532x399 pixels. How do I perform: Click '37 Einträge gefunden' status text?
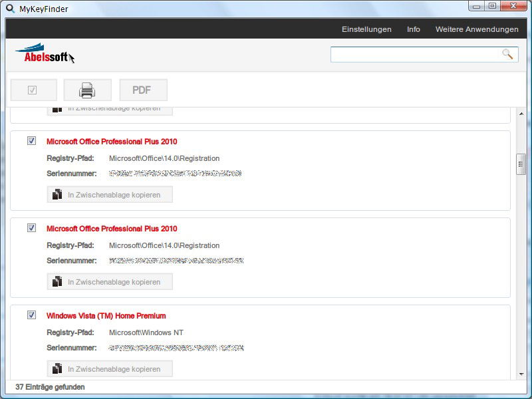coord(51,387)
